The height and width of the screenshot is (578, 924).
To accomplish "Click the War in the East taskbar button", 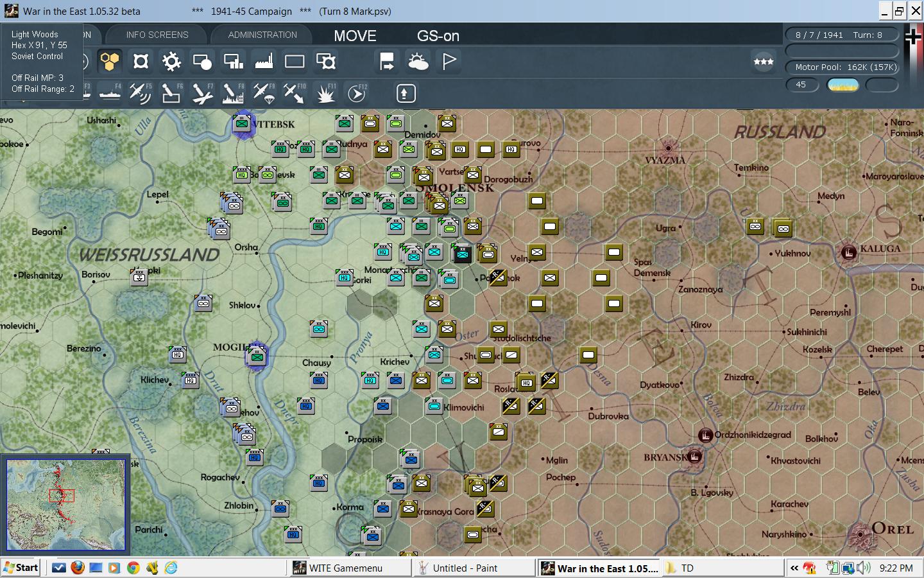I will tap(599, 568).
